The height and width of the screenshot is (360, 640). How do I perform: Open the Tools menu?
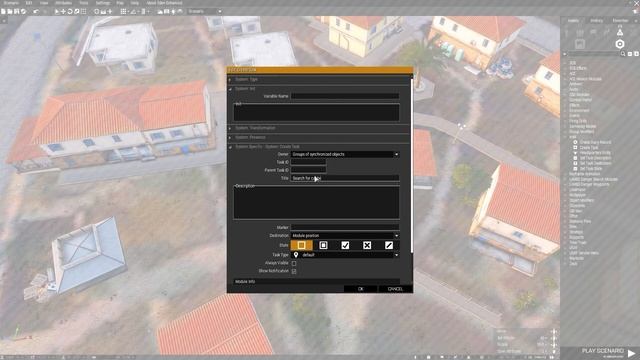[x=84, y=3]
